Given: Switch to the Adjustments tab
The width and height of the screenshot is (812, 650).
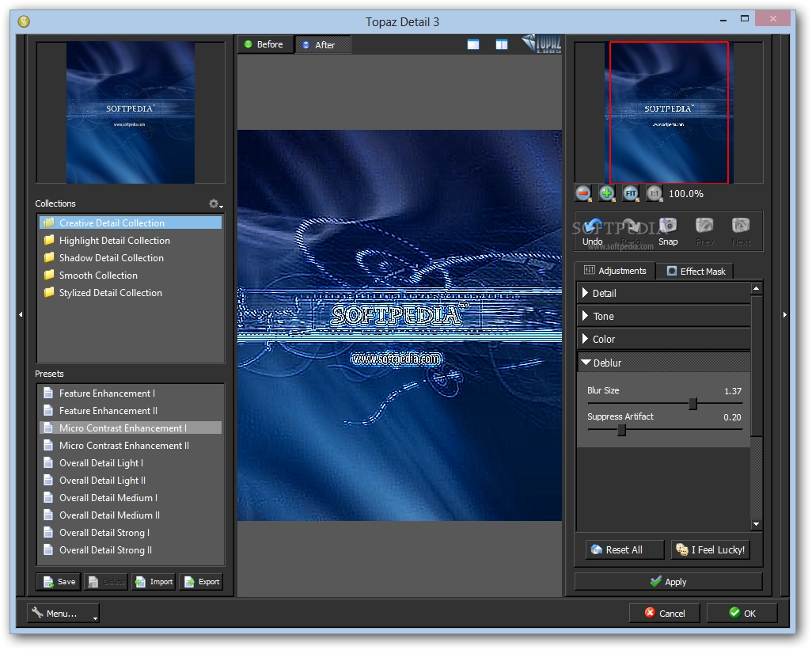Looking at the screenshot, I should (x=615, y=271).
